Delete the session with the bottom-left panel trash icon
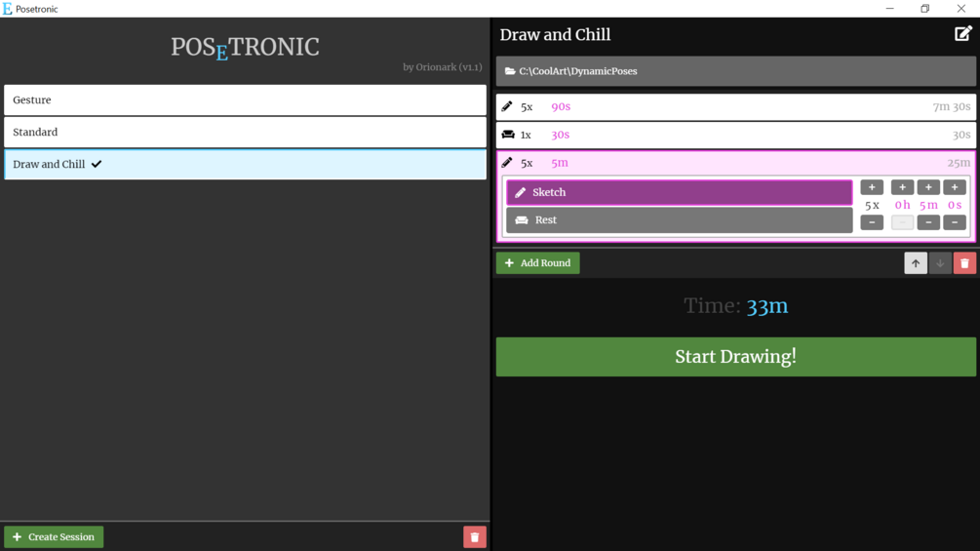The image size is (980, 551). [x=474, y=537]
